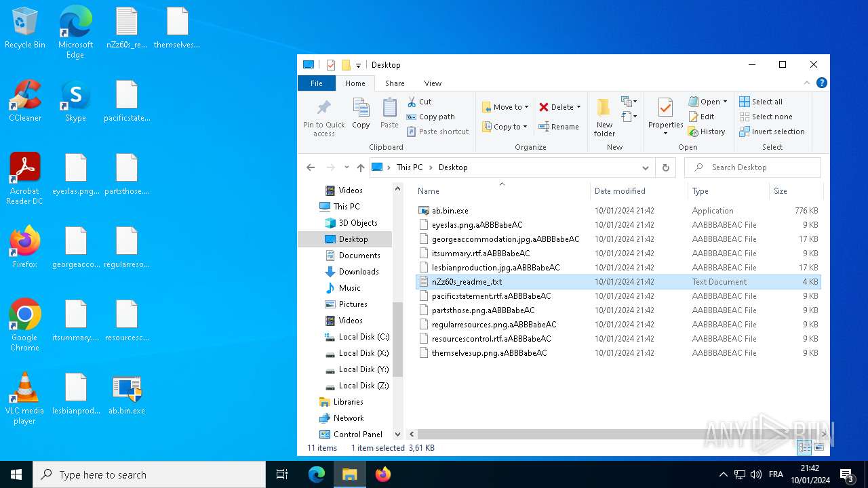Viewport: 868px width, 488px height.
Task: Open recent locations dropdown arrow
Action: (x=347, y=167)
